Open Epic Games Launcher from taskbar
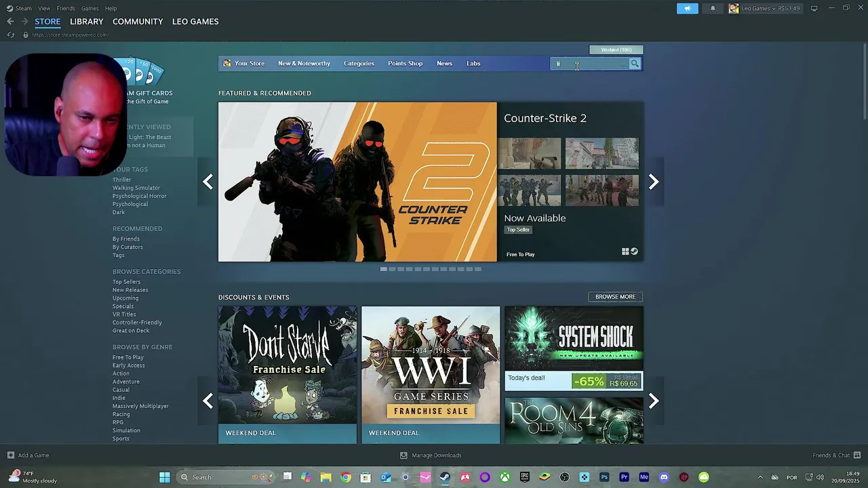This screenshot has width=868, height=488. (525, 477)
